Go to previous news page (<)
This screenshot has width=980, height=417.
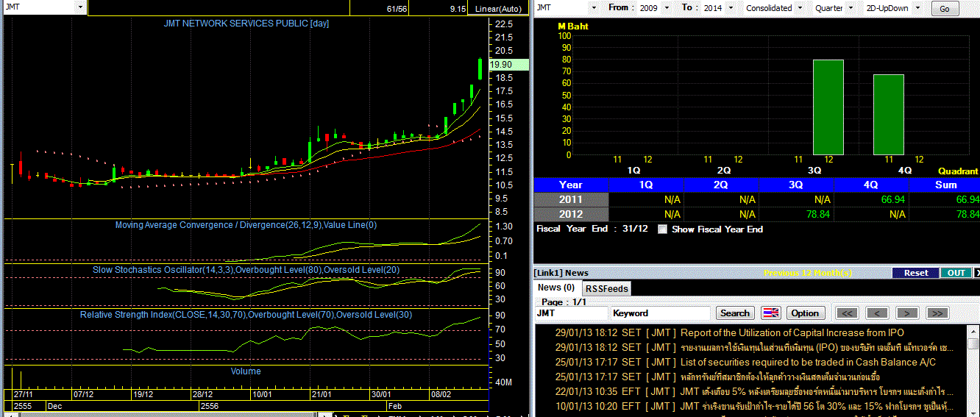tap(878, 313)
